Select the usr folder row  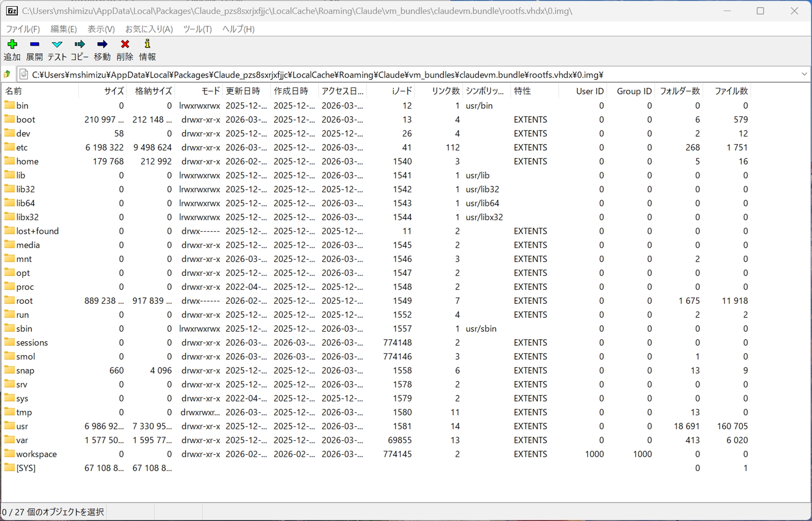pyautogui.click(x=22, y=426)
